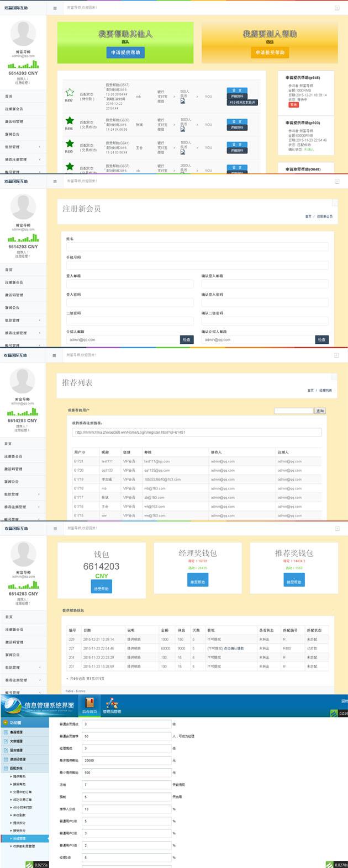Click the 会员管理 sidebar icon in admin panel
Image resolution: width=348 pixels, height=868 pixels.
(6, 732)
